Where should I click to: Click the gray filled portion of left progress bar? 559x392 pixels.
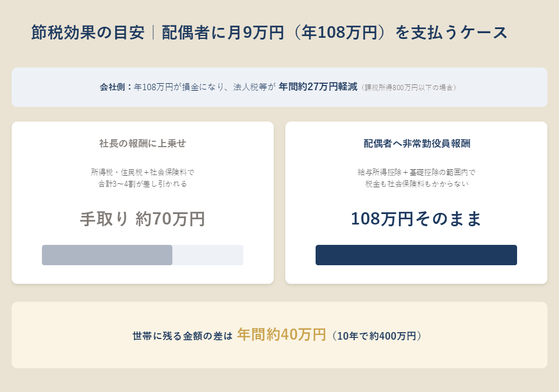tap(107, 255)
